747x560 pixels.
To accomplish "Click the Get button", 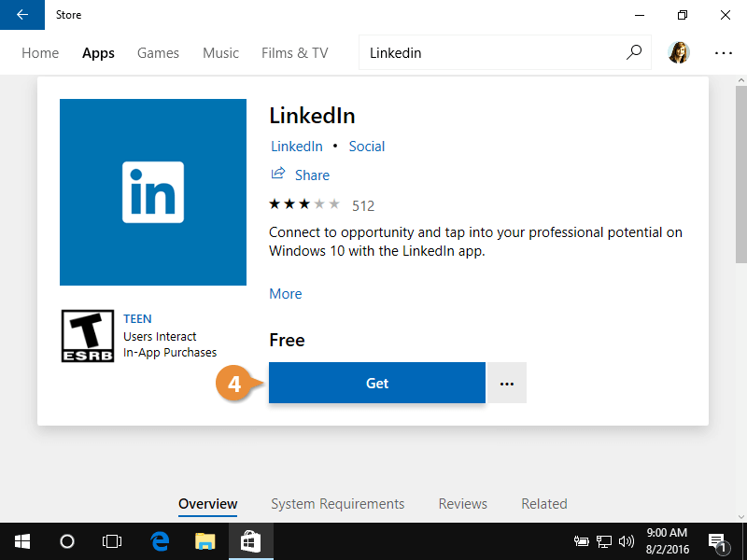I will (x=377, y=383).
